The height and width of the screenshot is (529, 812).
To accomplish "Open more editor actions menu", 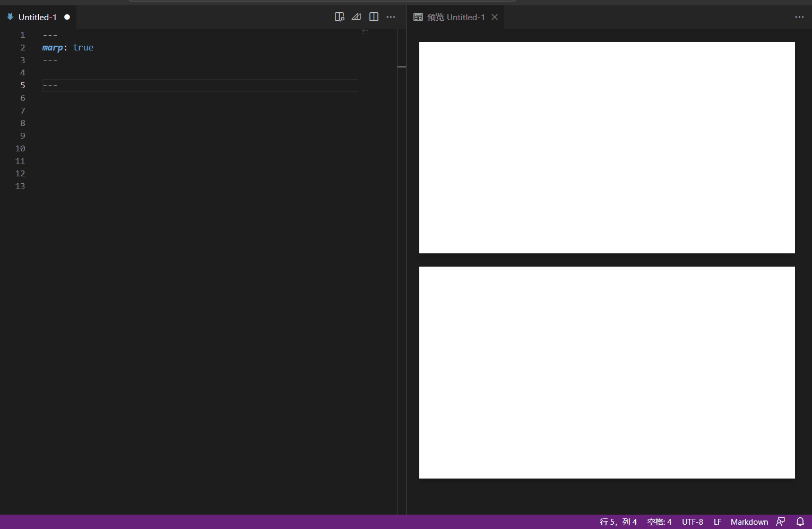I will click(x=391, y=16).
